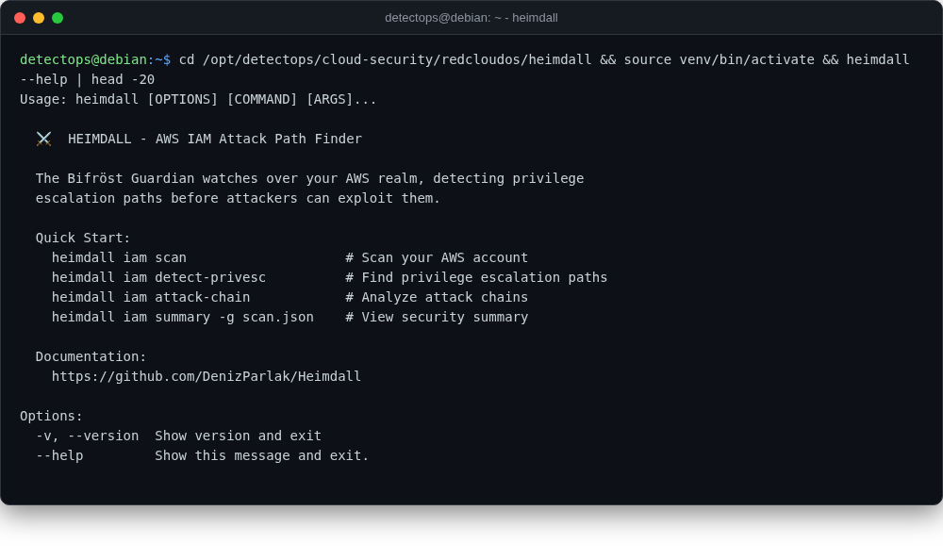Screen dimensions: 943x560
Task: Click the 'Documentation:' heading
Action: pyautogui.click(x=91, y=356)
